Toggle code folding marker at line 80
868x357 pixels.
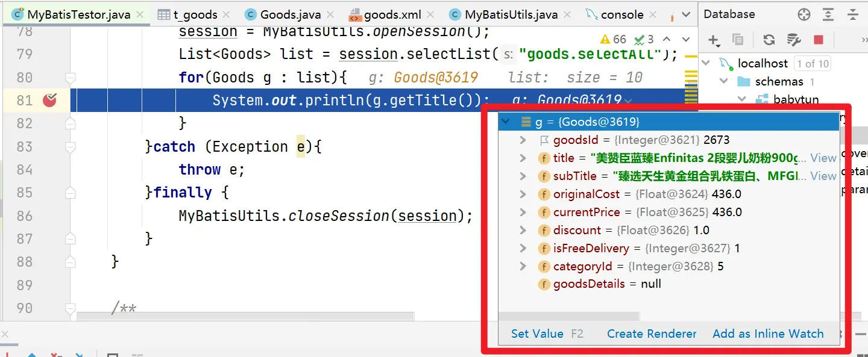(71, 78)
